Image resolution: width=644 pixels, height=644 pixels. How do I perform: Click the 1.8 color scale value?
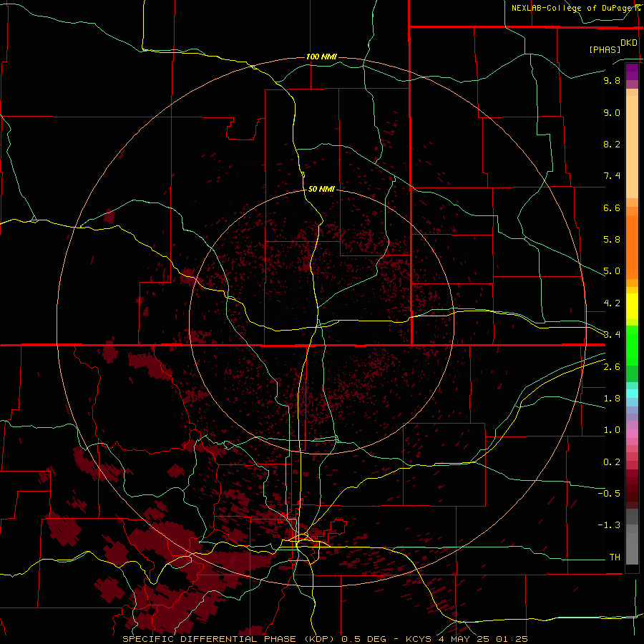click(x=612, y=399)
